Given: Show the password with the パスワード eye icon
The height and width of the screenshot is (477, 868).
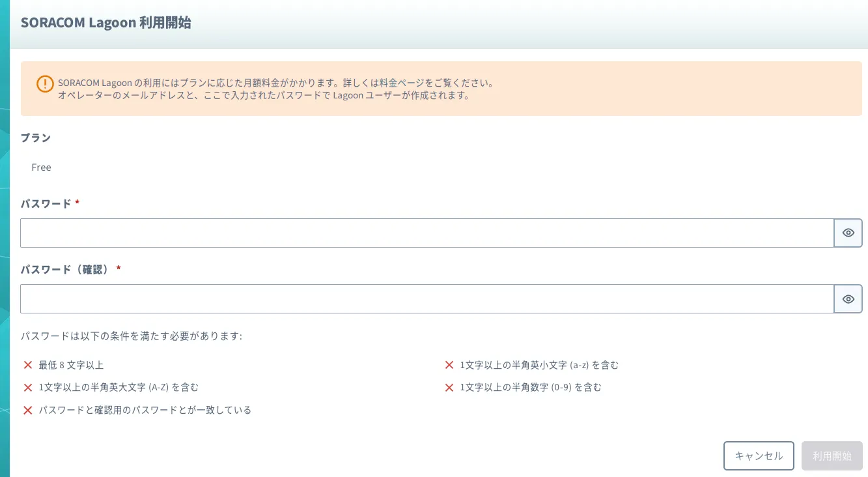Looking at the screenshot, I should coord(848,233).
